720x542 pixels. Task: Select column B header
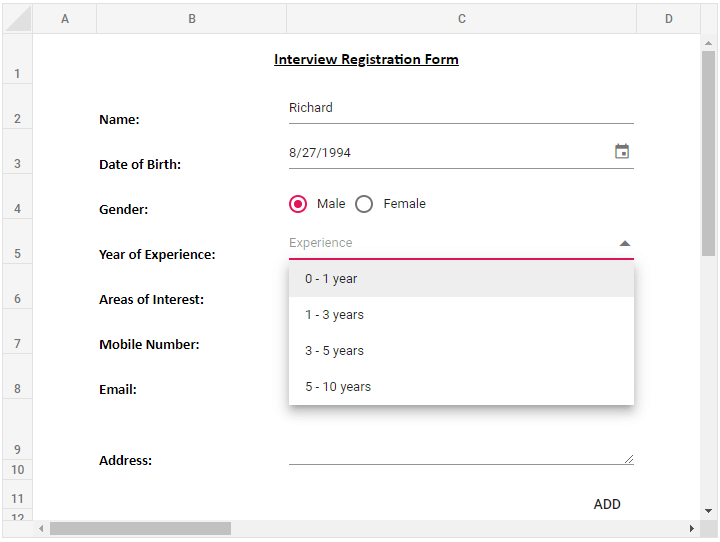point(191,19)
